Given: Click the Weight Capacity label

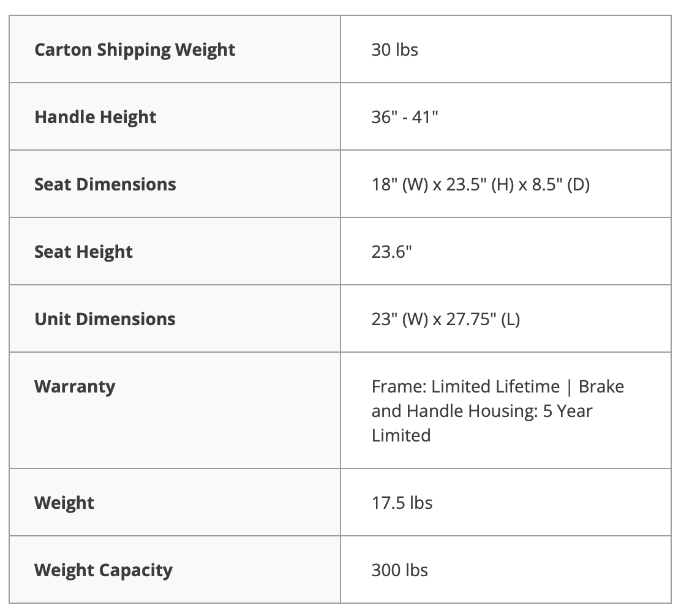Looking at the screenshot, I should (103, 570).
